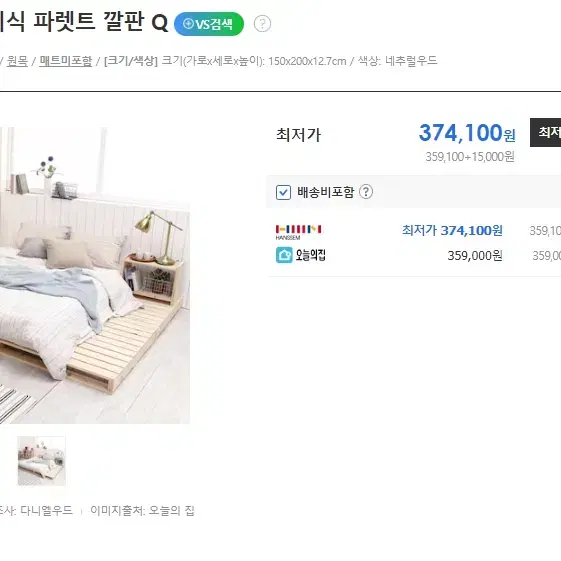
Task: Click the 최저가 374,100원 seller price
Action: click(x=452, y=230)
